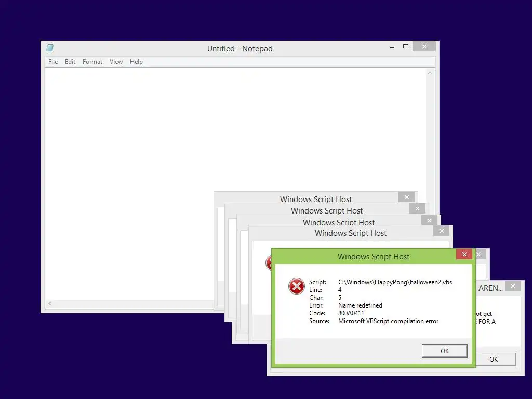Close the AREN... dialog window
532x399 pixels.
(513, 286)
